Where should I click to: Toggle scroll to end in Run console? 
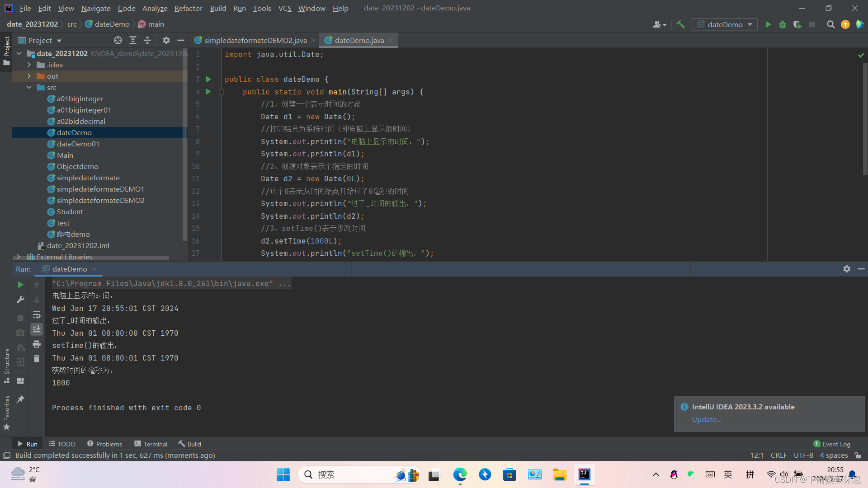[37, 329]
